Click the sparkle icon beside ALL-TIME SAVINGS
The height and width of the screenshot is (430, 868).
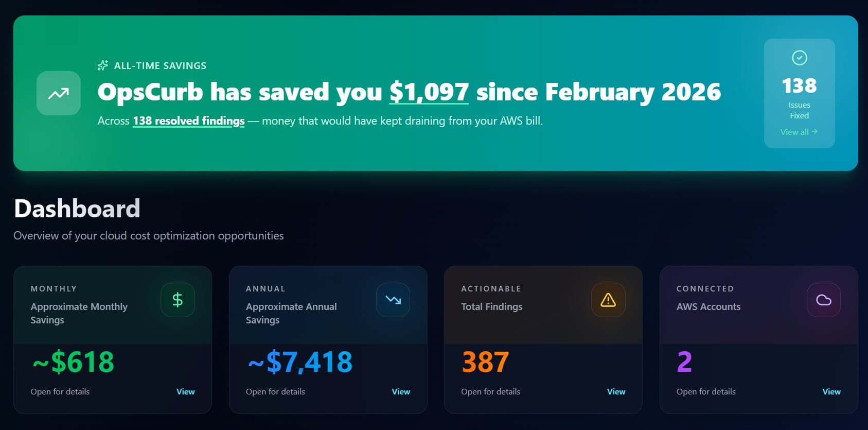click(x=102, y=65)
